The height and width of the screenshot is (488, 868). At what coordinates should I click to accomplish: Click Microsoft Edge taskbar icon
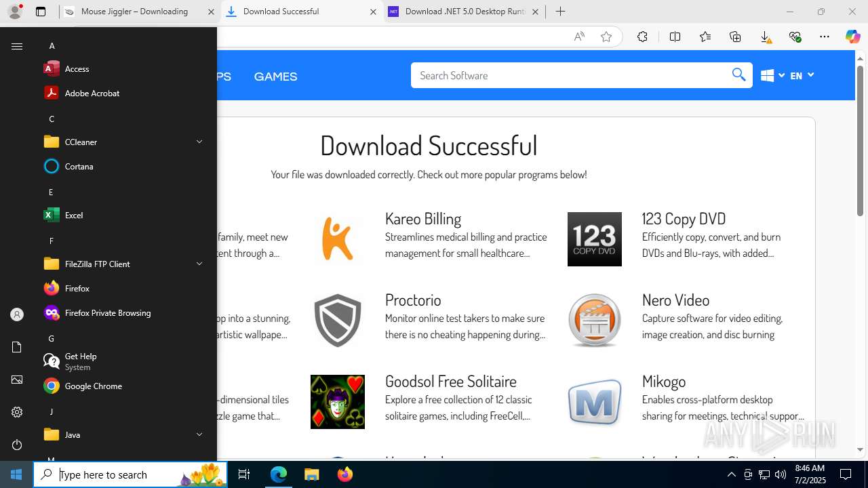click(279, 474)
